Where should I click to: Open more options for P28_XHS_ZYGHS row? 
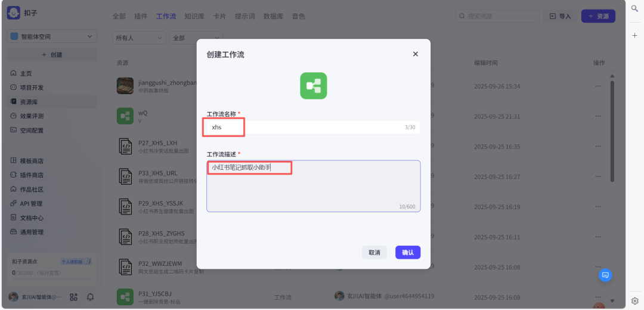coord(599,237)
